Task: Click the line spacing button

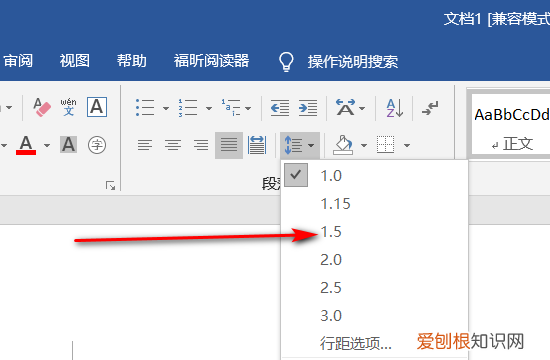Action: (293, 145)
